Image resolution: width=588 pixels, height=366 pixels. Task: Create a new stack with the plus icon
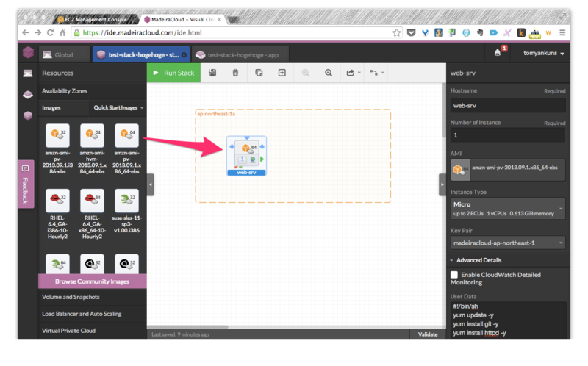click(282, 73)
